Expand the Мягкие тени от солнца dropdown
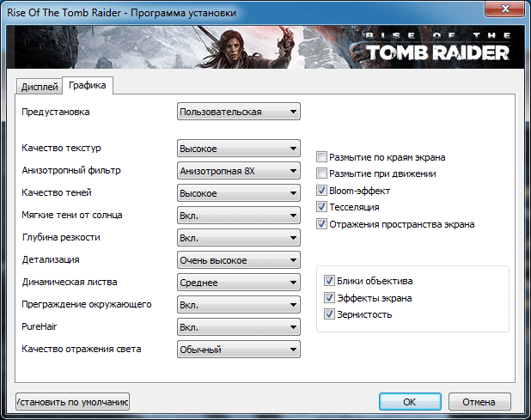This screenshot has width=531, height=420. pyautogui.click(x=238, y=216)
